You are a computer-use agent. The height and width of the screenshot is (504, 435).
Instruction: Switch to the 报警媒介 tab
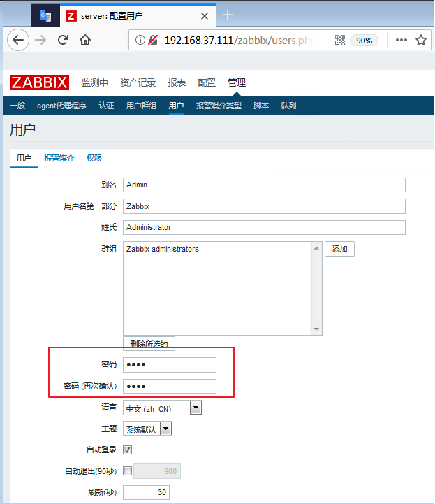(59, 158)
